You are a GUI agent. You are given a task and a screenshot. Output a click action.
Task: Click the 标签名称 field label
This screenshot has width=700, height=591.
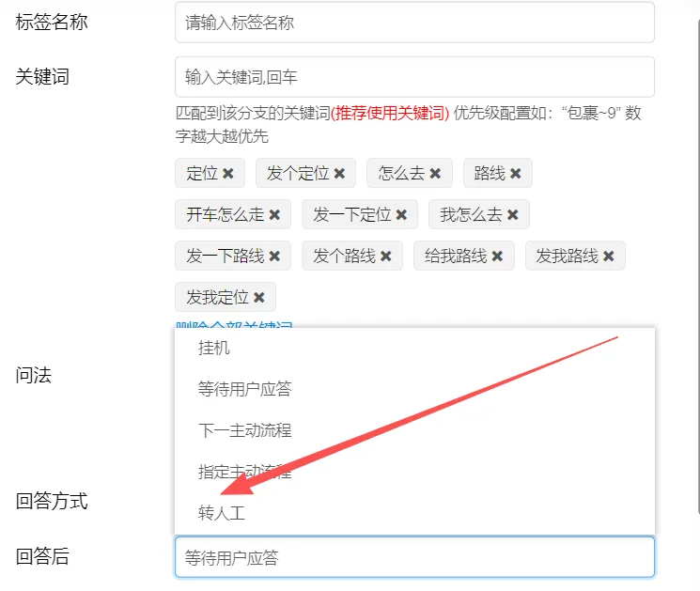click(52, 22)
